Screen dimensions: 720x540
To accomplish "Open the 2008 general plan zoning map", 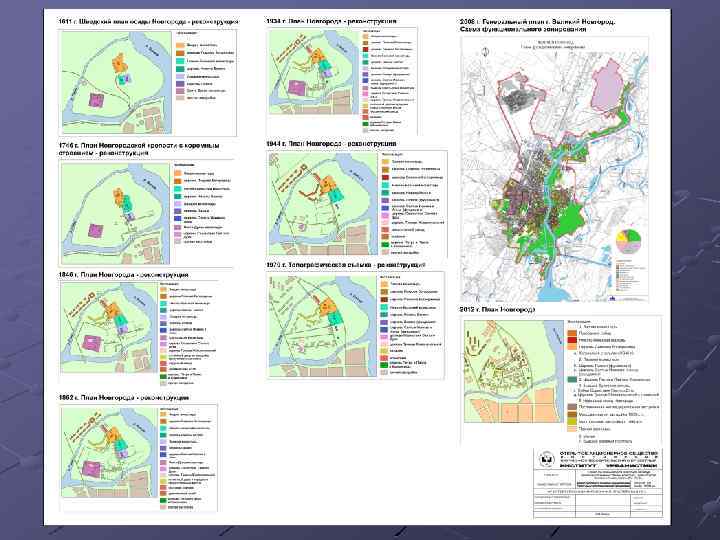I will 555,169.
